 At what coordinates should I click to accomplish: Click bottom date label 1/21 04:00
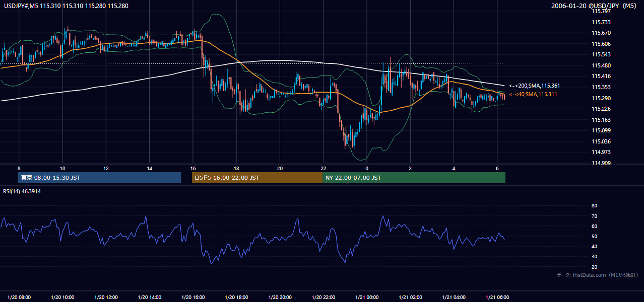[454, 297]
